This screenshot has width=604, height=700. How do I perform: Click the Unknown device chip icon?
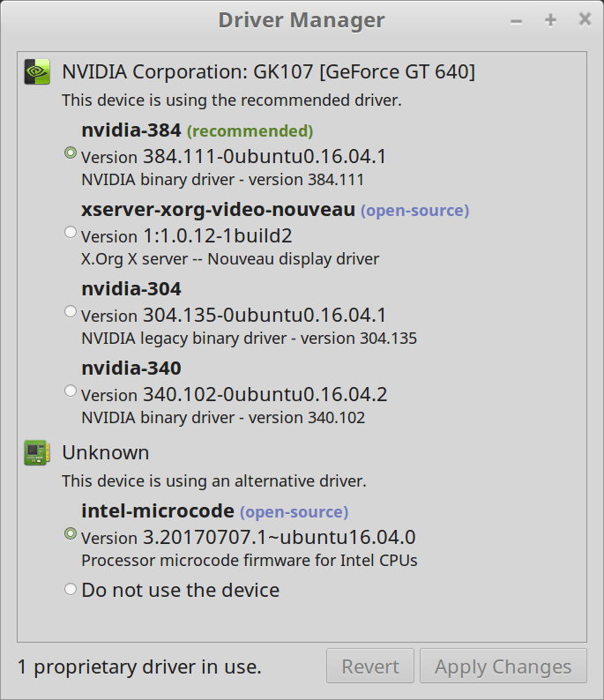(x=36, y=453)
